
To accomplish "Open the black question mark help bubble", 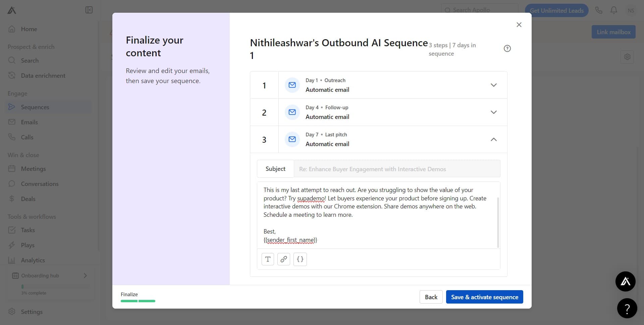I will point(627,308).
